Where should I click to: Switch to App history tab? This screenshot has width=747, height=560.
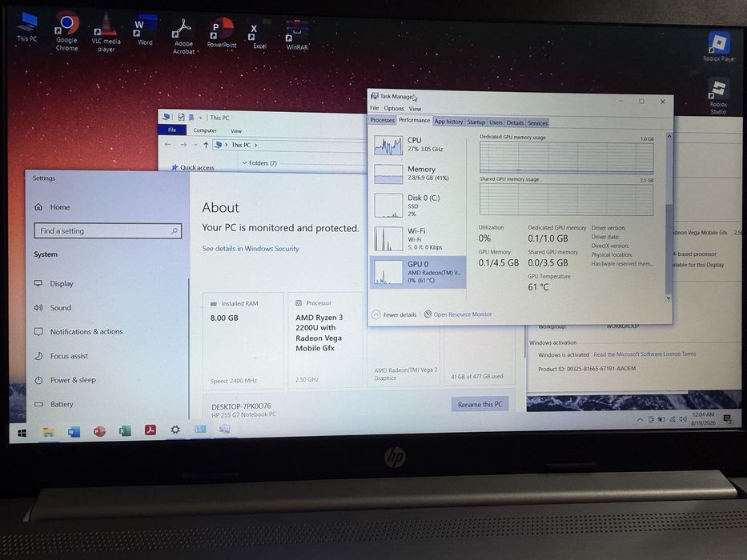point(448,122)
